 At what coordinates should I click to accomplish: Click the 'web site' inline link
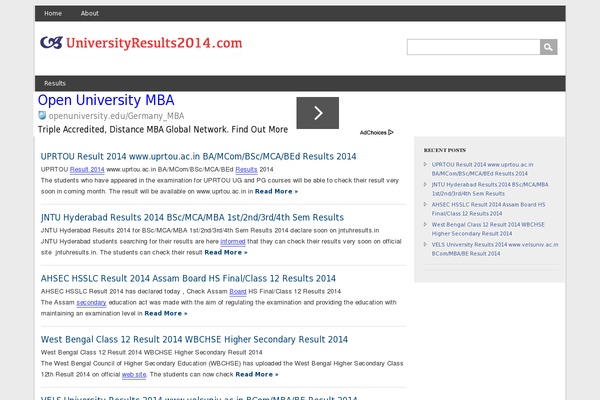click(x=134, y=375)
